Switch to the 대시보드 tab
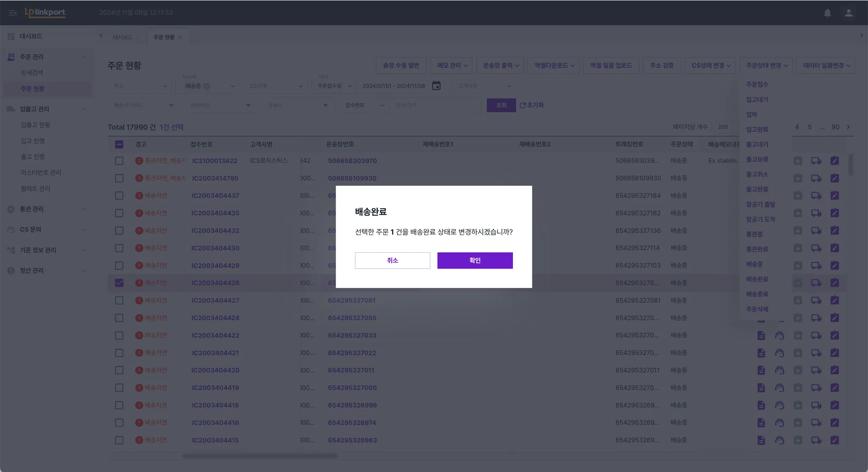Viewport: 868px width, 472px height. pos(122,37)
